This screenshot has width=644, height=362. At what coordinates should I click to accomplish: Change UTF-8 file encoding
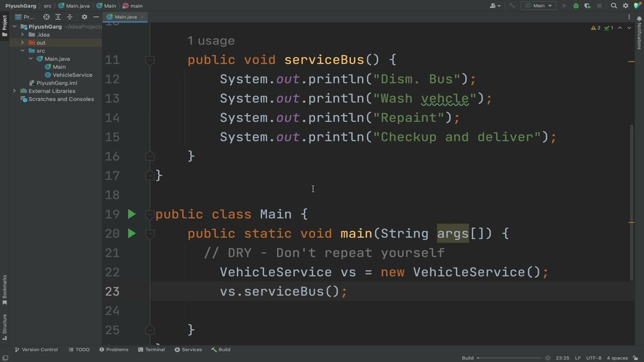point(594,358)
